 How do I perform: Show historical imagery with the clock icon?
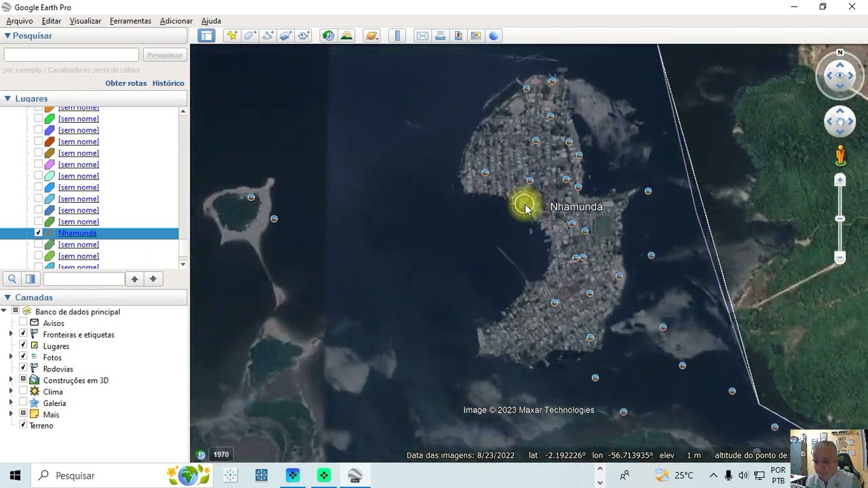point(328,36)
